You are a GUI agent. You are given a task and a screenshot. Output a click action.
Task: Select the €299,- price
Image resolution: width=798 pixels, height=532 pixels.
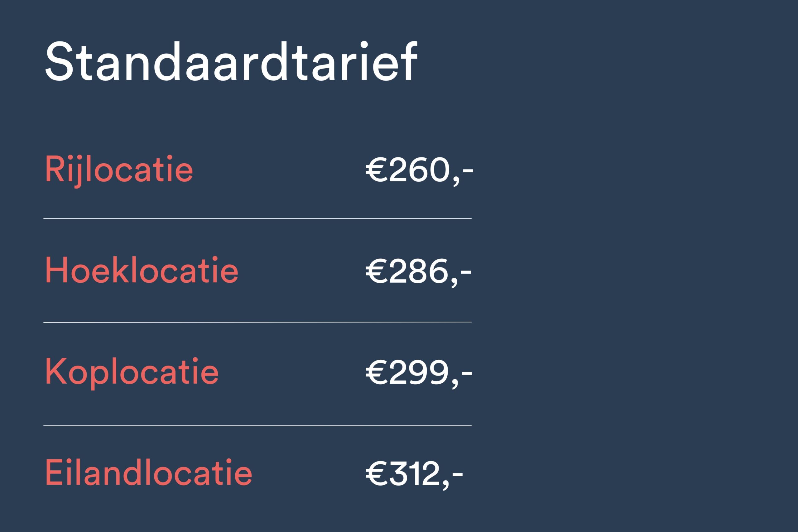pyautogui.click(x=418, y=372)
